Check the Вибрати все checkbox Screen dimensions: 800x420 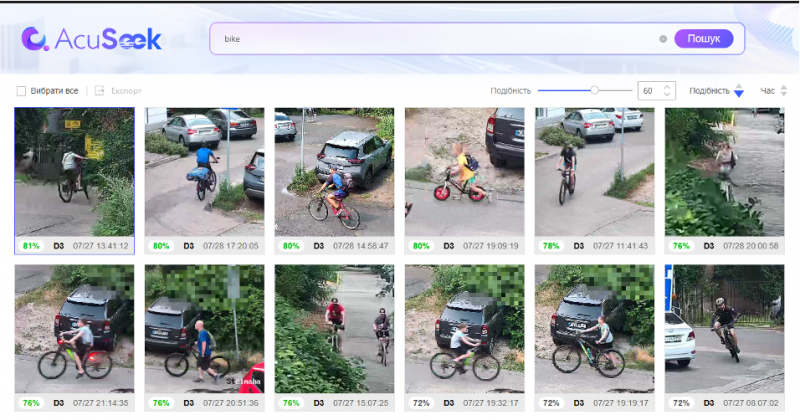point(21,91)
